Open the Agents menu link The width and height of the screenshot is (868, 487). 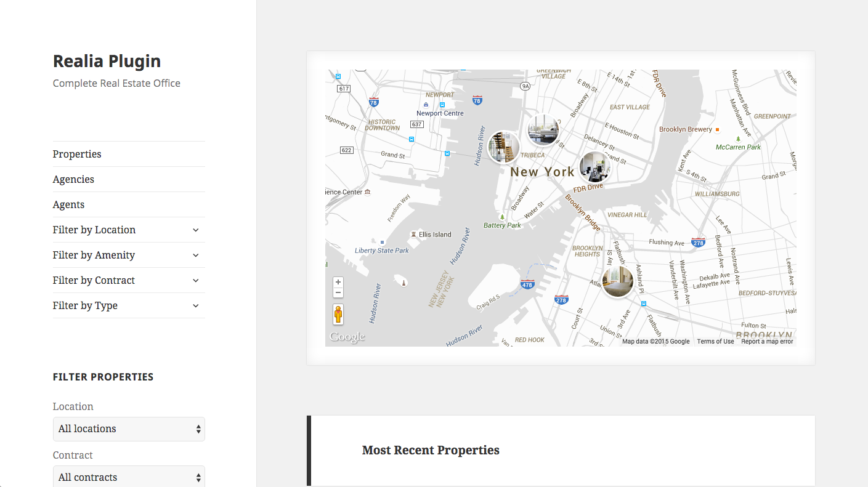tap(68, 204)
